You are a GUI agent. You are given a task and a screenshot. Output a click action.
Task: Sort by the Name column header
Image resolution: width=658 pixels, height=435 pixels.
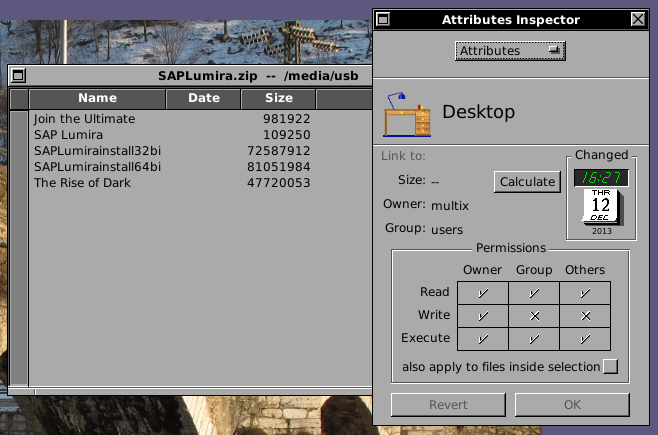pos(97,98)
